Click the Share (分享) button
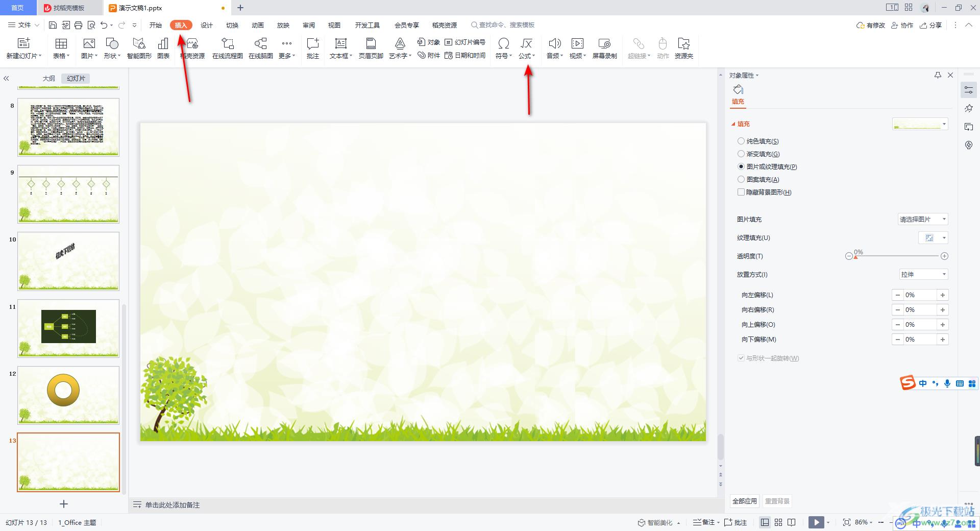This screenshot has height=531, width=980. (x=931, y=25)
